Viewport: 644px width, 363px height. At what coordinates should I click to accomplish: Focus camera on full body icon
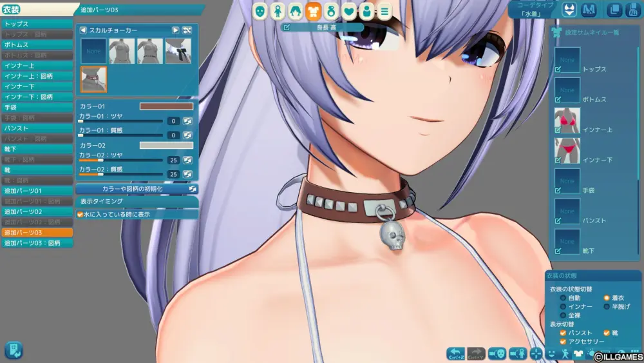[518, 353]
